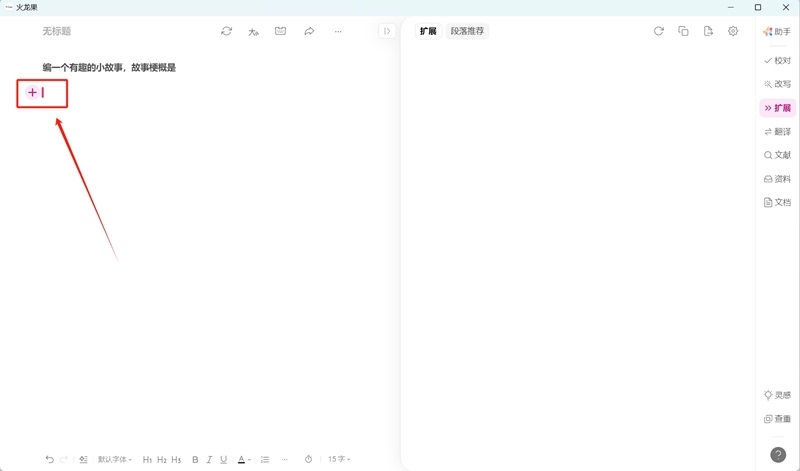Click the regenerate icon in the right panel
This screenshot has height=471, width=800.
[659, 31]
